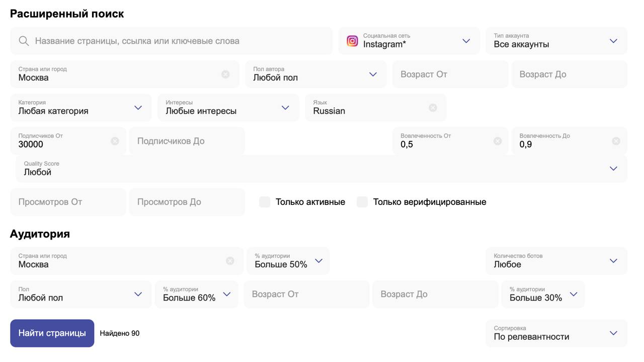
Task: Clear the Вовлеченность От 0,5 value
Action: coord(498,141)
